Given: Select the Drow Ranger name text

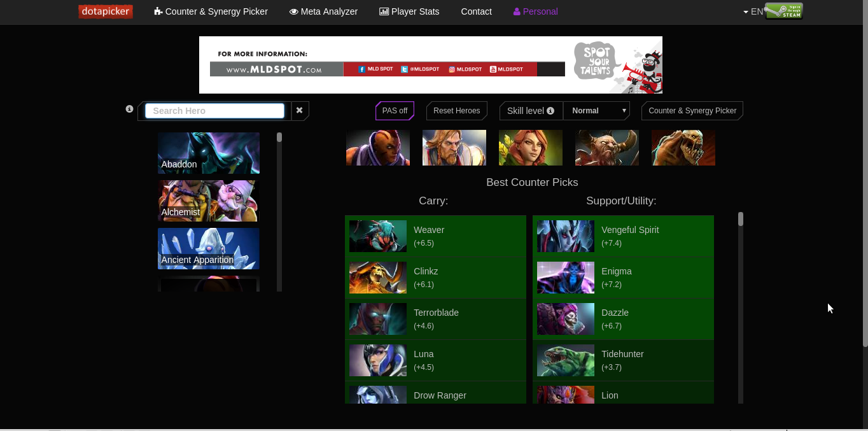Looking at the screenshot, I should point(440,395).
